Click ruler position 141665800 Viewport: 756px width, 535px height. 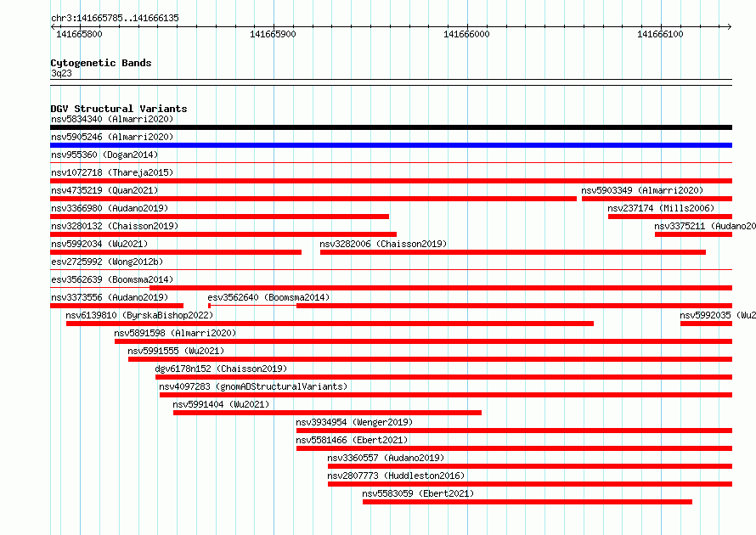click(x=79, y=34)
